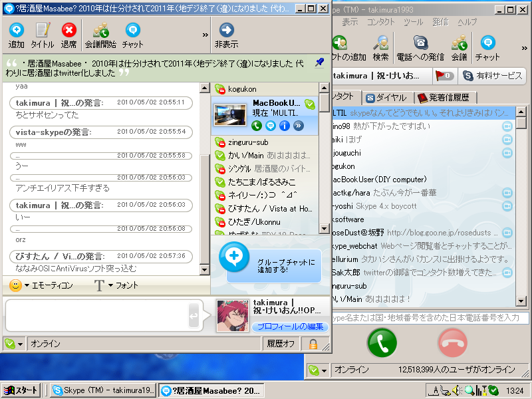Click 会議 conference icon in main window

coord(460,47)
